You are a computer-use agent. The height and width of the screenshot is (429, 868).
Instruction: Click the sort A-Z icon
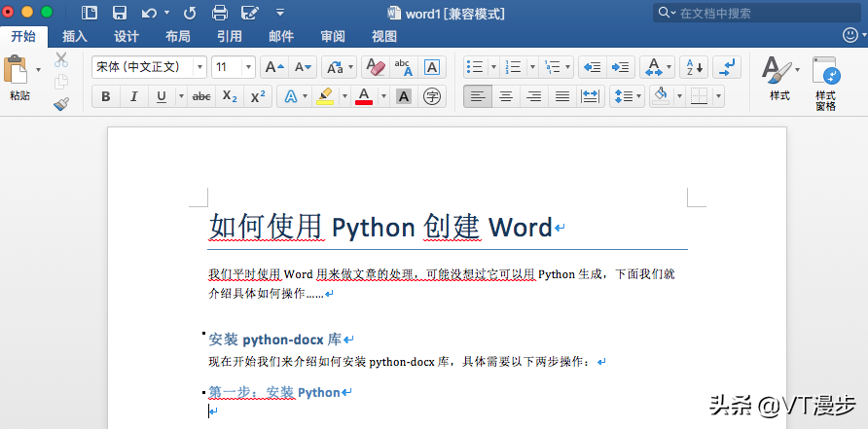tap(694, 67)
